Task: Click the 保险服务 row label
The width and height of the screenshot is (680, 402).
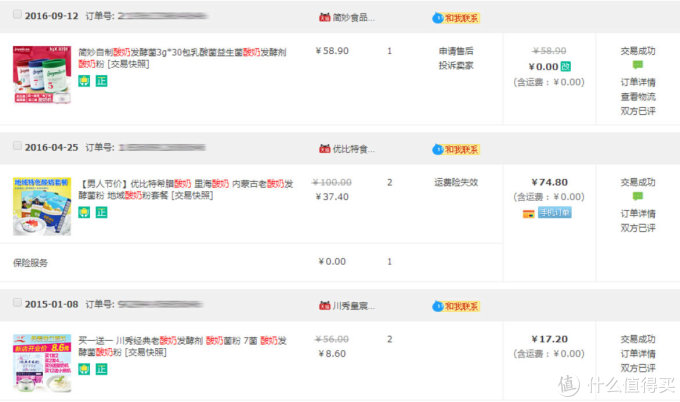Action: tap(30, 263)
